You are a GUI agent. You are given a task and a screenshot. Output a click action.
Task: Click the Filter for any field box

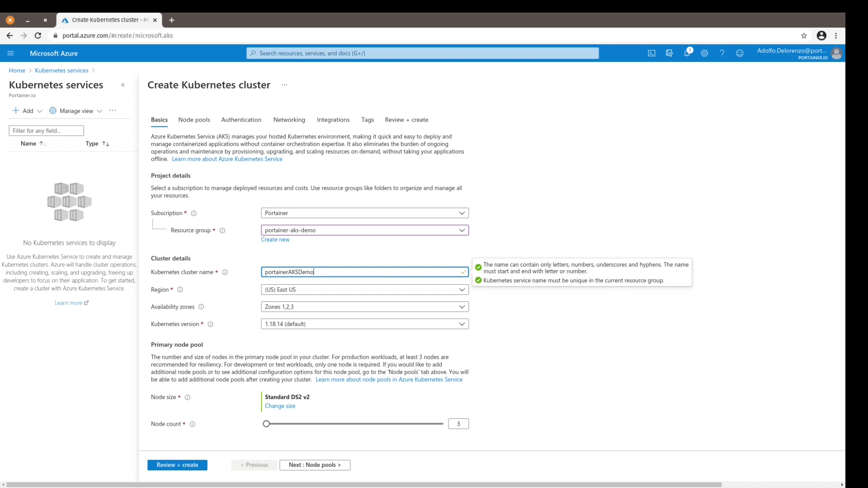(46, 131)
